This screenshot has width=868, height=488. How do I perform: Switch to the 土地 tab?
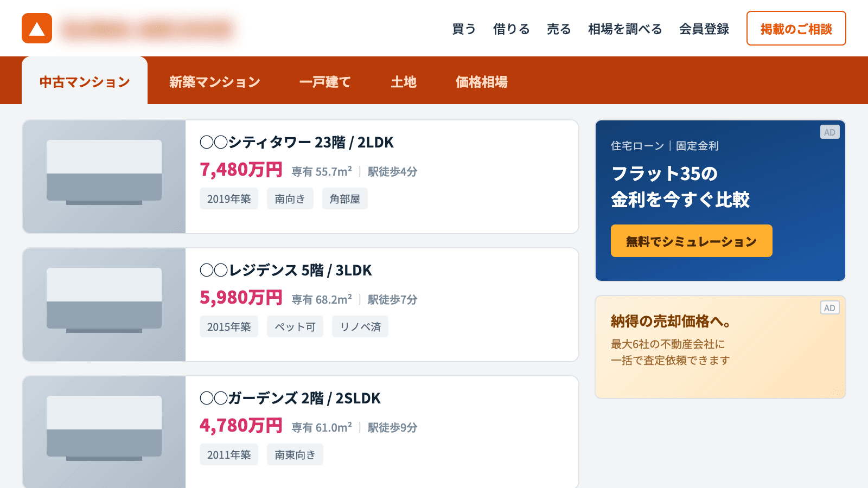point(404,82)
